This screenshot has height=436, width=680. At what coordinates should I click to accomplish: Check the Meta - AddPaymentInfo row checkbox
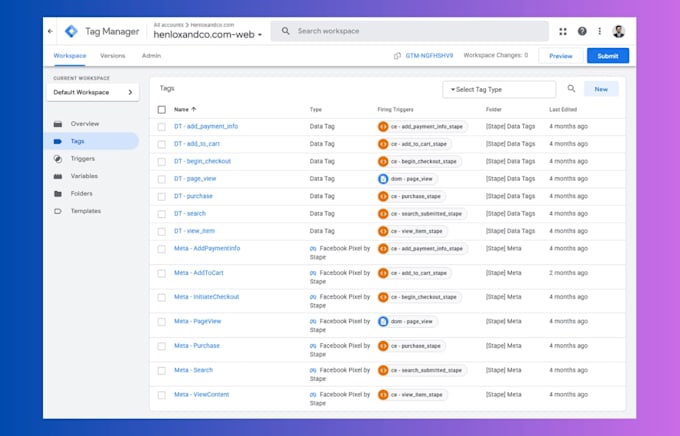(x=162, y=249)
